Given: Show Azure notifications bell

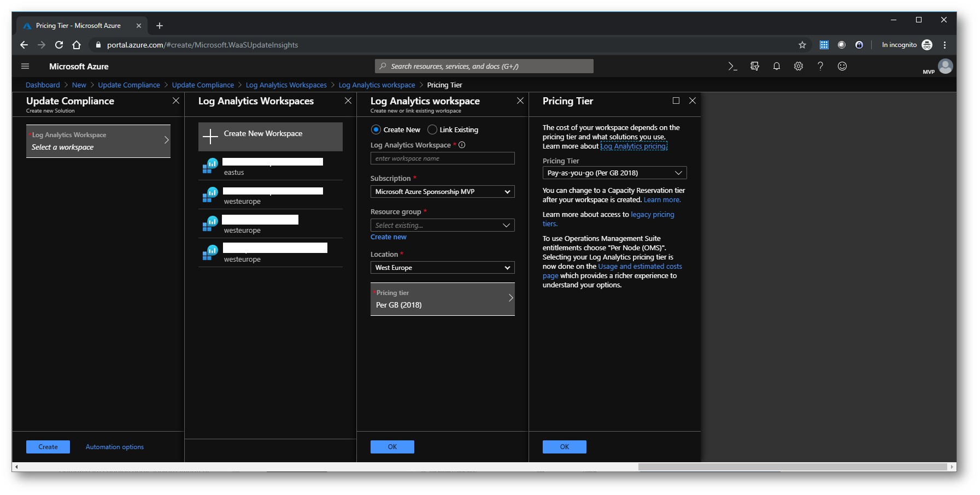Looking at the screenshot, I should (x=777, y=66).
